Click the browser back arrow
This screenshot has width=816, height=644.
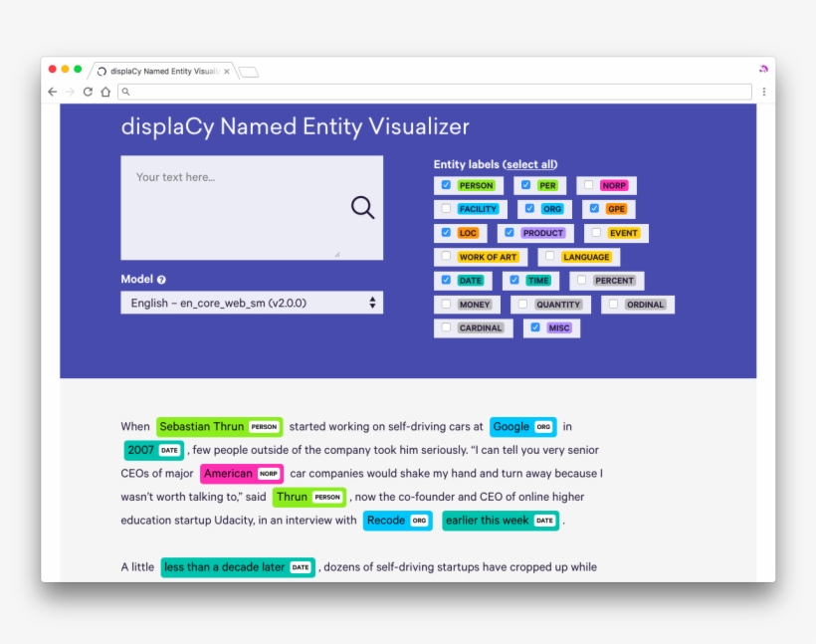click(51, 92)
